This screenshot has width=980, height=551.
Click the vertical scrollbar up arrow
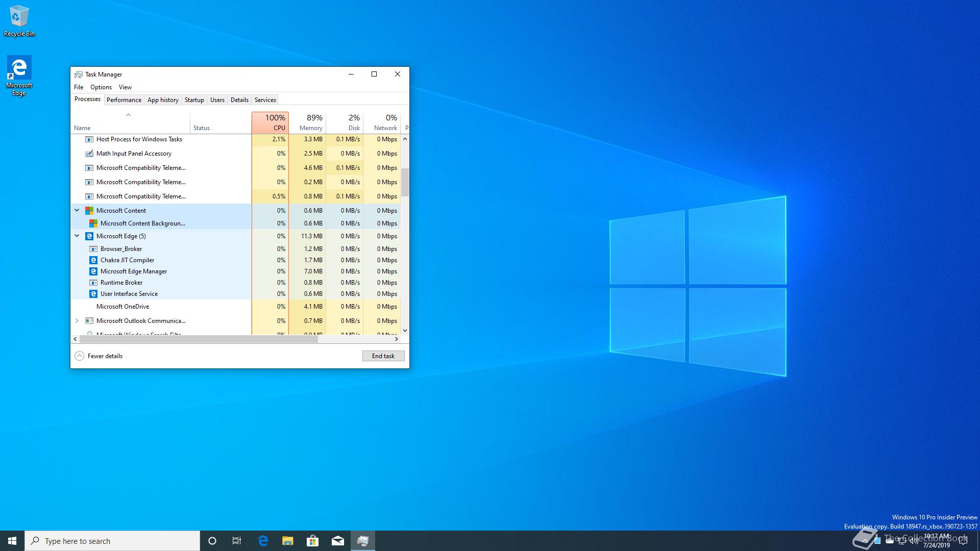pos(405,139)
